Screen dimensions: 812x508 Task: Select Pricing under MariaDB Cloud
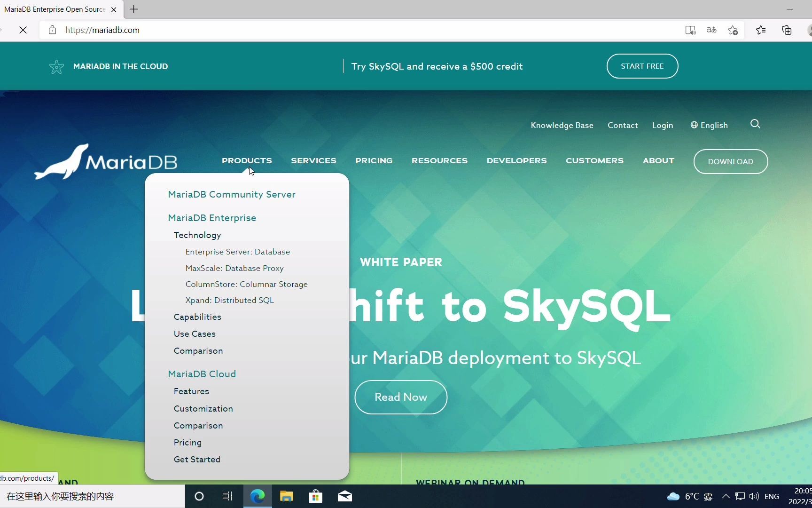pos(187,443)
